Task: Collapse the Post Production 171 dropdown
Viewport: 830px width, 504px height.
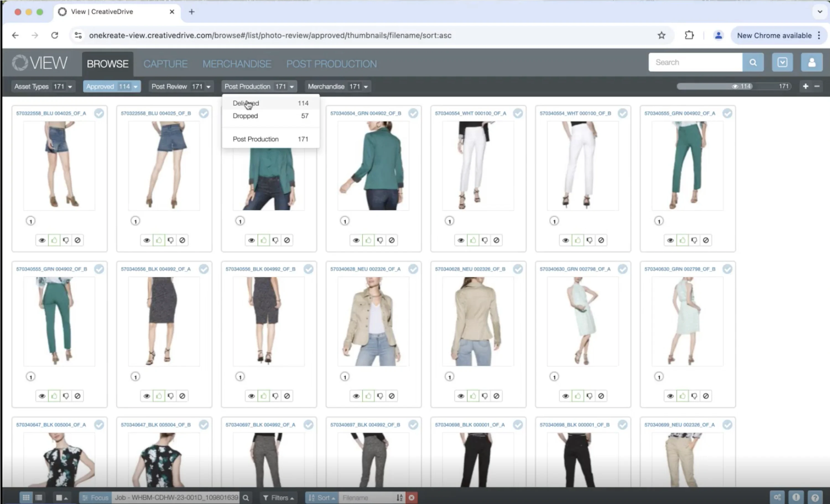Action: [259, 87]
